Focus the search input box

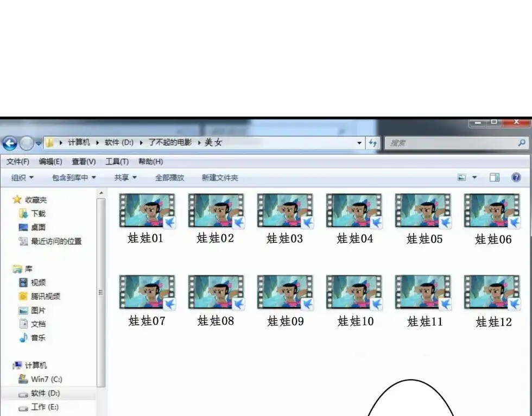[x=456, y=143]
